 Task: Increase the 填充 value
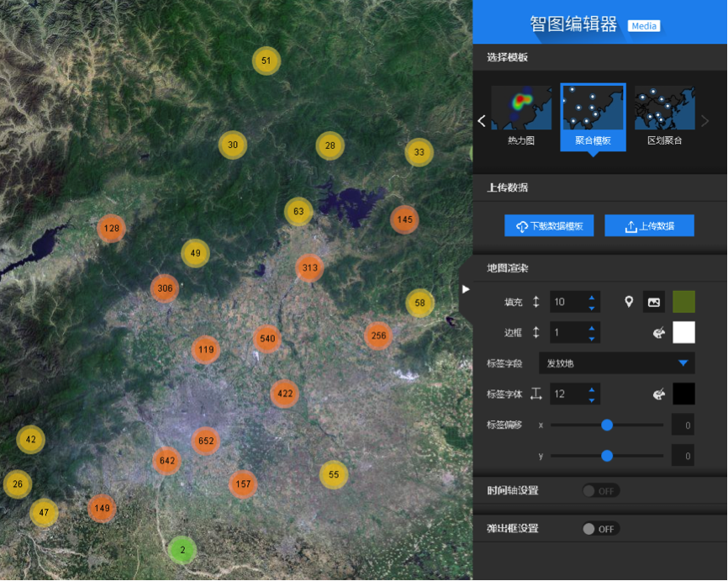tap(592, 298)
